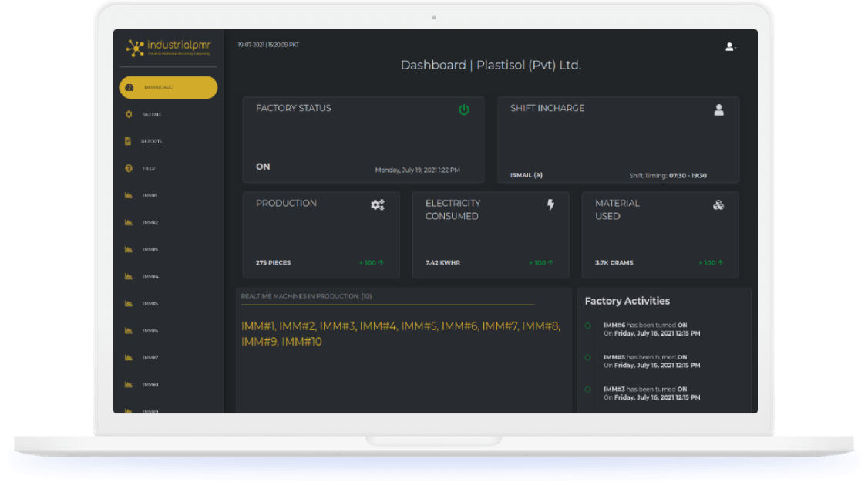This screenshot has height=486, width=868.
Task: Click the 3.7K GRAMS value
Action: coord(614,263)
